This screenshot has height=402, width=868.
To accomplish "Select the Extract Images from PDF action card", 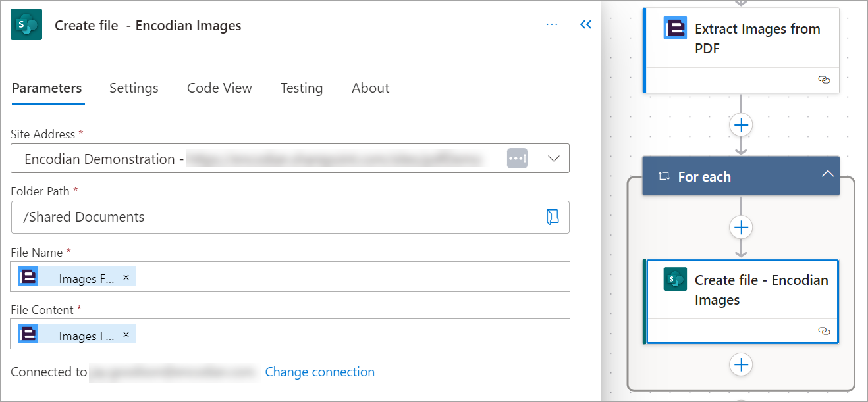I will (x=741, y=50).
